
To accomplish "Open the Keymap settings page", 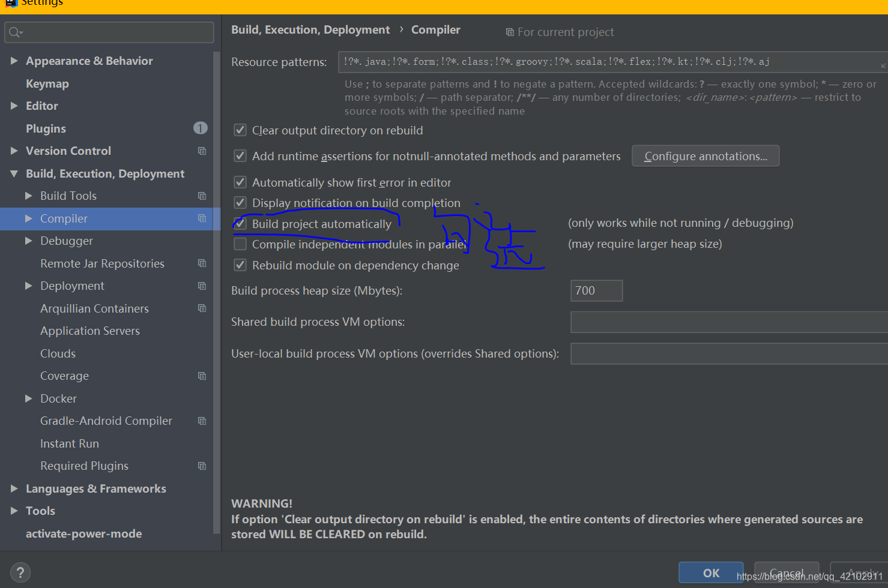I will (x=47, y=83).
